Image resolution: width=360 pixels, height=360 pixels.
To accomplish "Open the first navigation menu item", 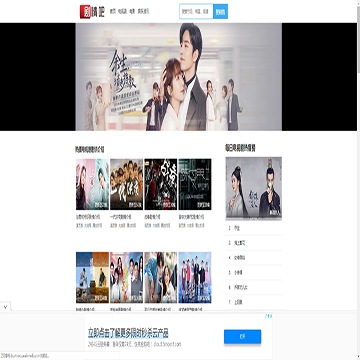I will 113,11.
